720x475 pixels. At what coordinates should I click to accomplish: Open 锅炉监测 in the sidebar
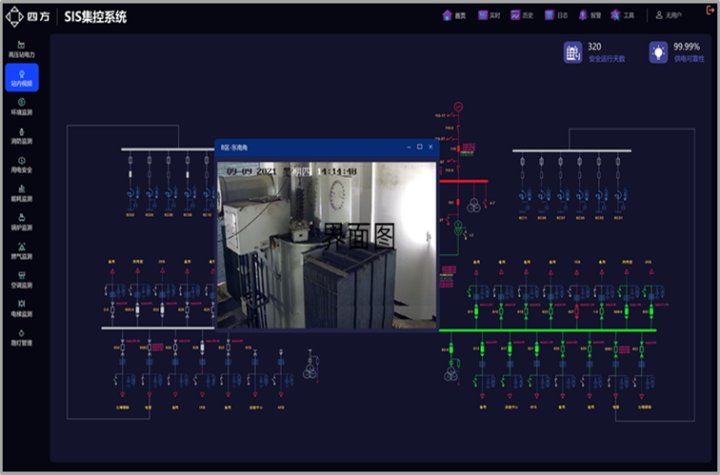click(x=21, y=222)
